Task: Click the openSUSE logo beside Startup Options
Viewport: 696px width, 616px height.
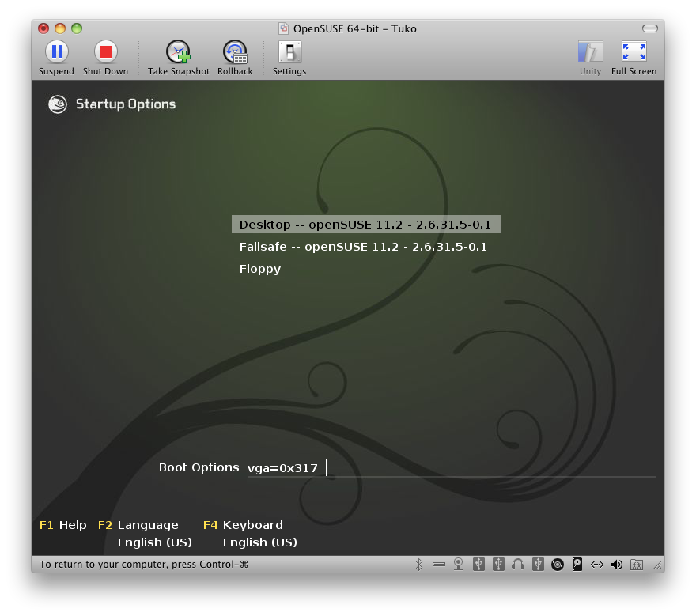Action: click(58, 104)
